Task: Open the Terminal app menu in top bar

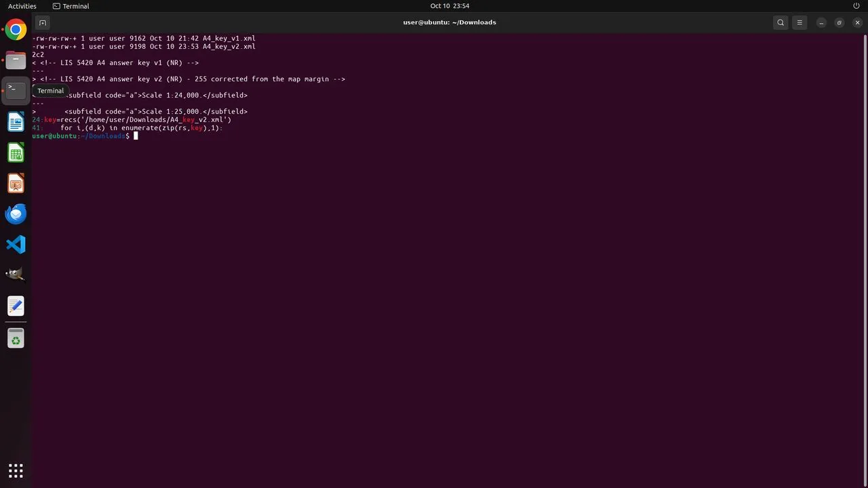Action: click(x=71, y=6)
